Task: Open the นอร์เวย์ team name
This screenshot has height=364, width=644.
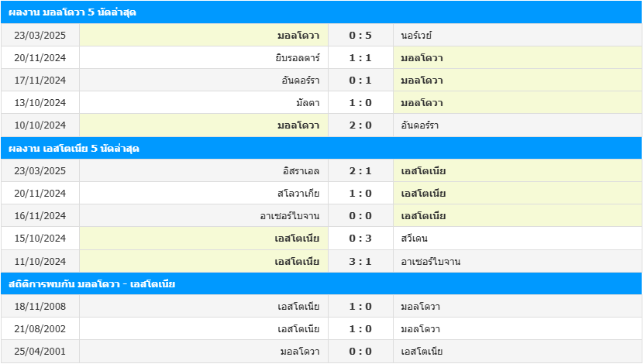Action: pos(416,36)
